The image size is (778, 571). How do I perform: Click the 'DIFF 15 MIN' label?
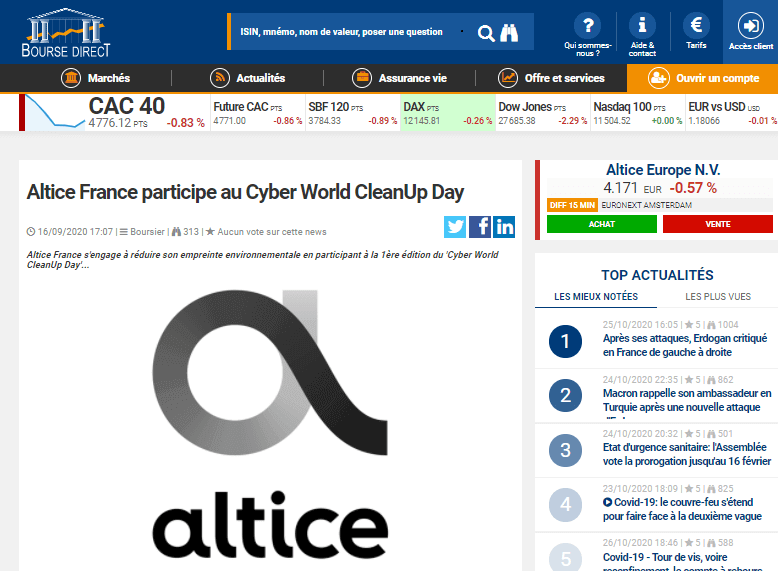(572, 205)
